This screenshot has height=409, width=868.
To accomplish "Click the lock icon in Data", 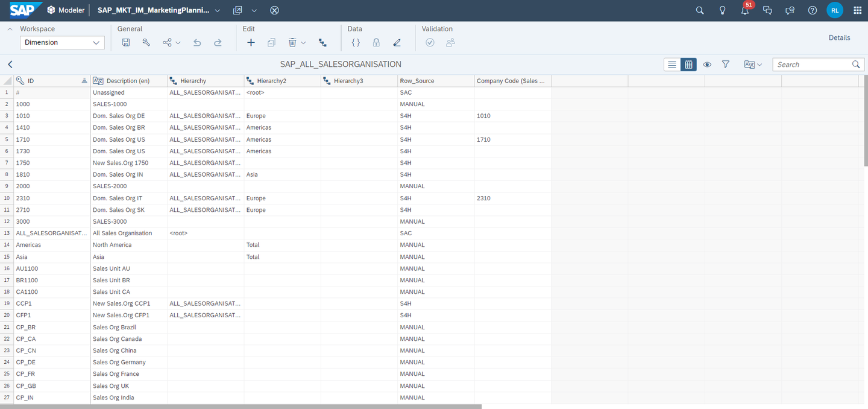I will pos(376,43).
